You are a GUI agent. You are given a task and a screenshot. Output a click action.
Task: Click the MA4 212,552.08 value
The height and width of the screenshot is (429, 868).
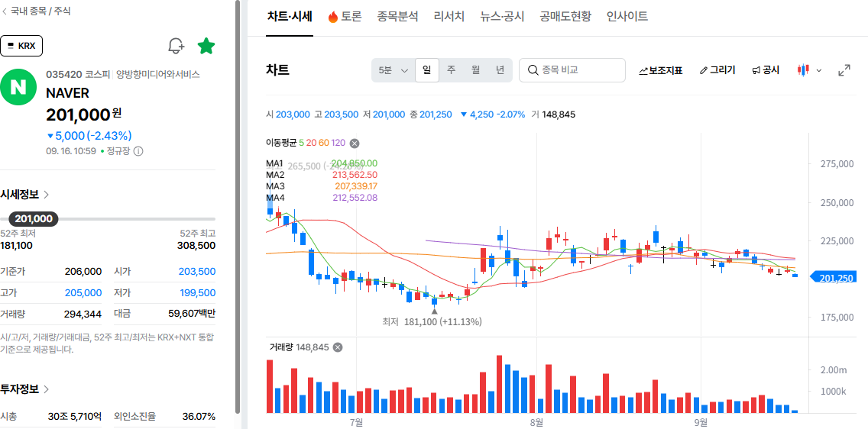click(x=355, y=198)
